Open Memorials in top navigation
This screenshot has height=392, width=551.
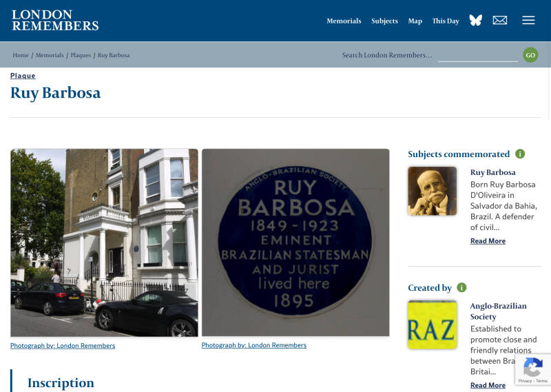pyautogui.click(x=344, y=21)
